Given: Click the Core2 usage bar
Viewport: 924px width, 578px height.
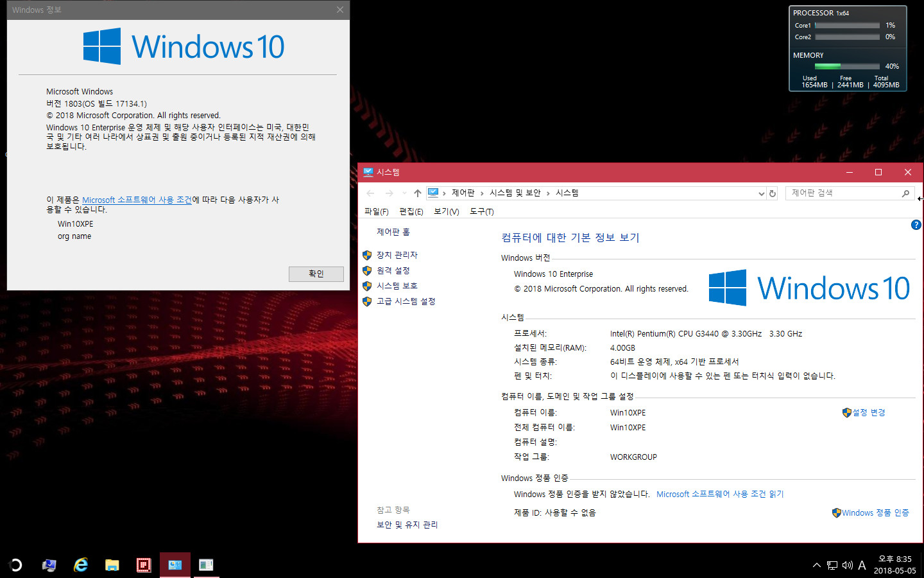Looking at the screenshot, I should click(847, 37).
